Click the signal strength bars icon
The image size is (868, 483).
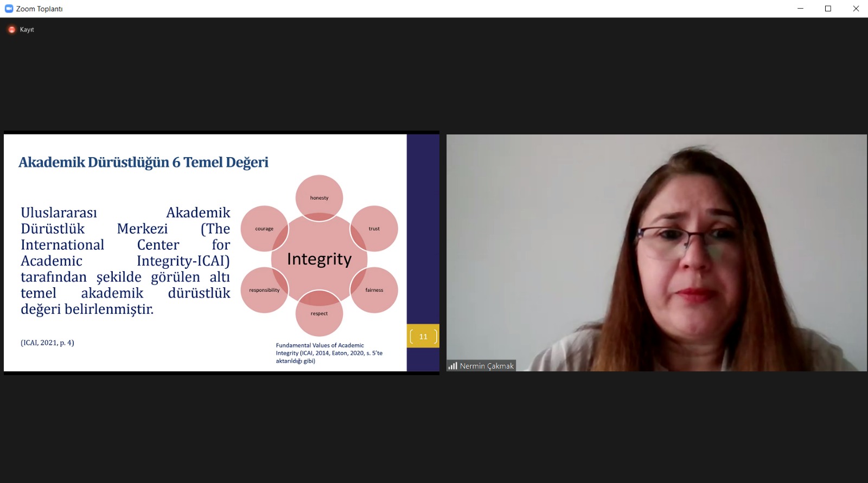(452, 366)
